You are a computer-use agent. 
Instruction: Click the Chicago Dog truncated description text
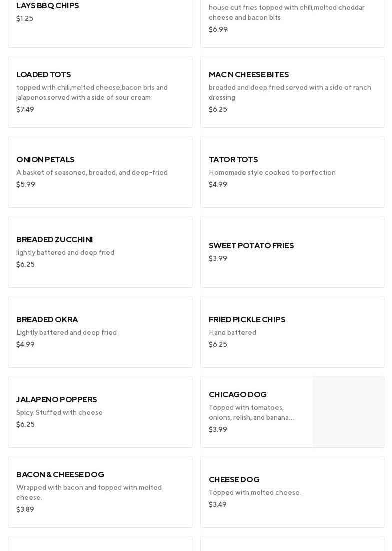pos(251,413)
